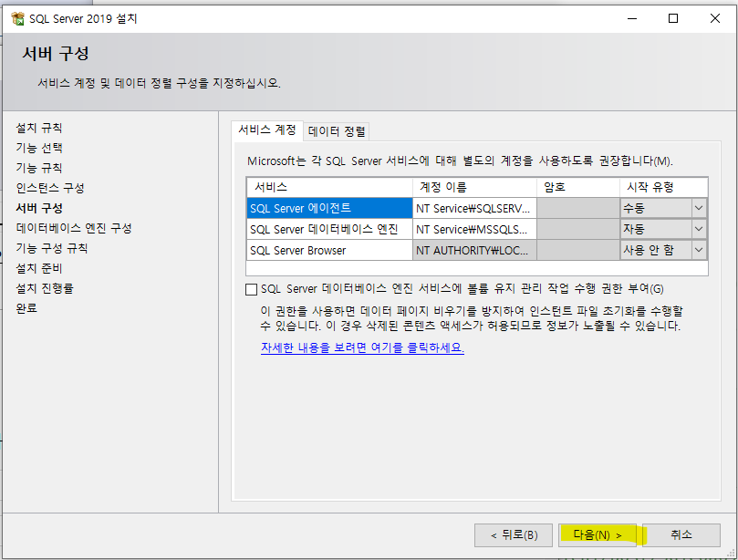Open startup type dropdown for SQL Server 에이전트
The image size is (738, 560).
[699, 208]
